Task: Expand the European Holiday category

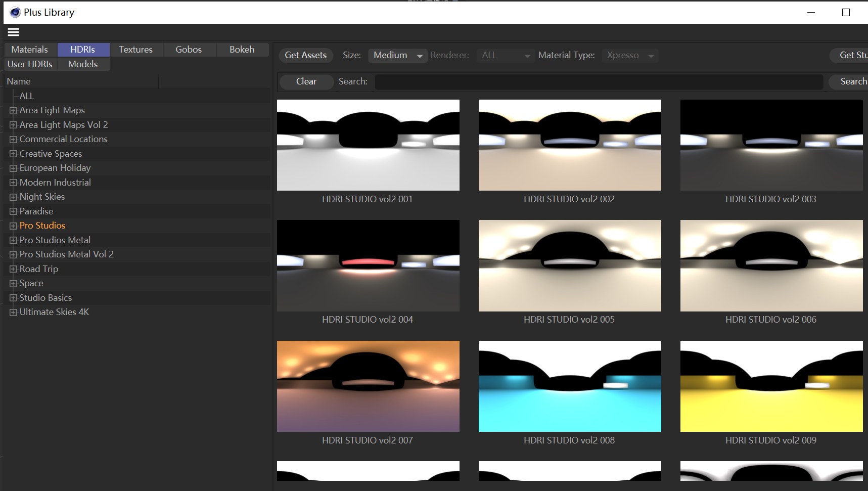Action: pyautogui.click(x=13, y=168)
